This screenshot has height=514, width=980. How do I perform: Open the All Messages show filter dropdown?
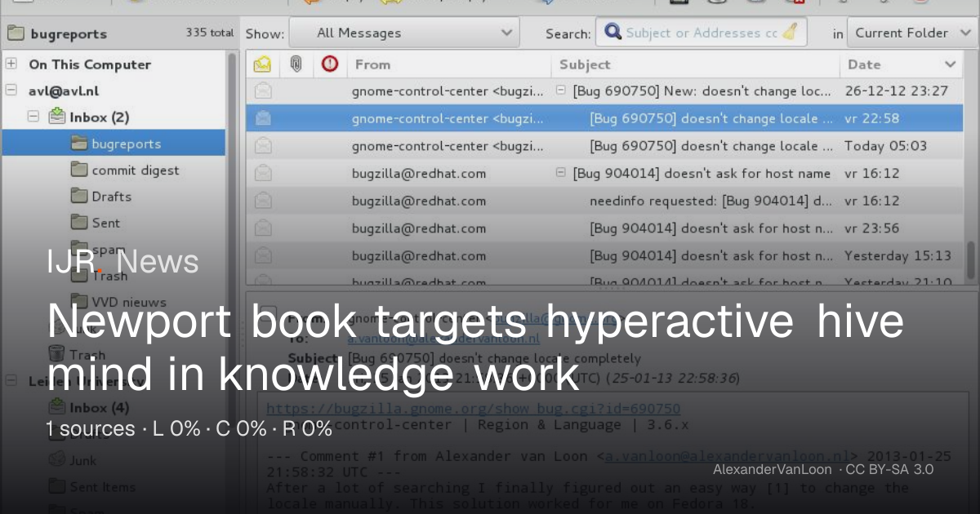tap(404, 33)
